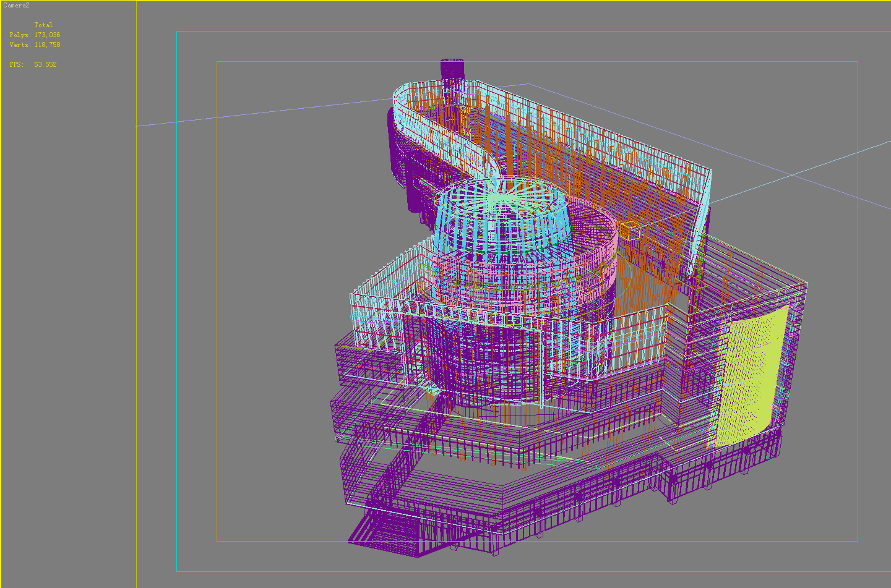Select the Polys: 173,036 statistic text

point(35,35)
